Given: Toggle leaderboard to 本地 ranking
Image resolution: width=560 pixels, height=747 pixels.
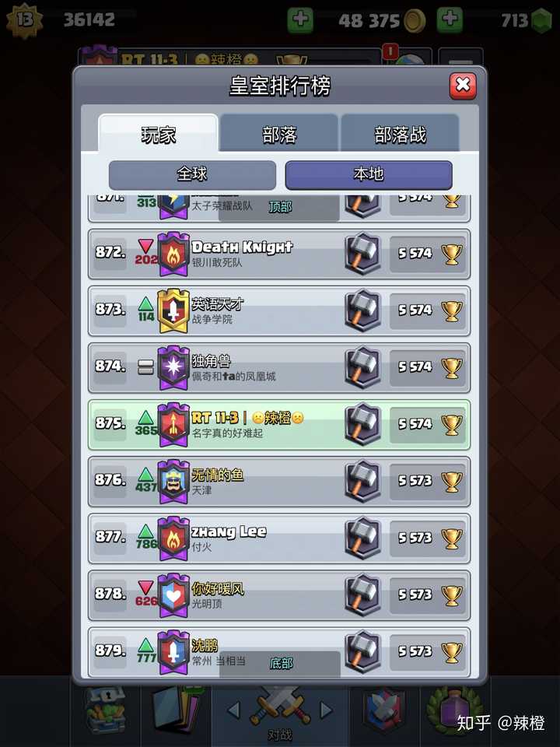Looking at the screenshot, I should click(369, 174).
